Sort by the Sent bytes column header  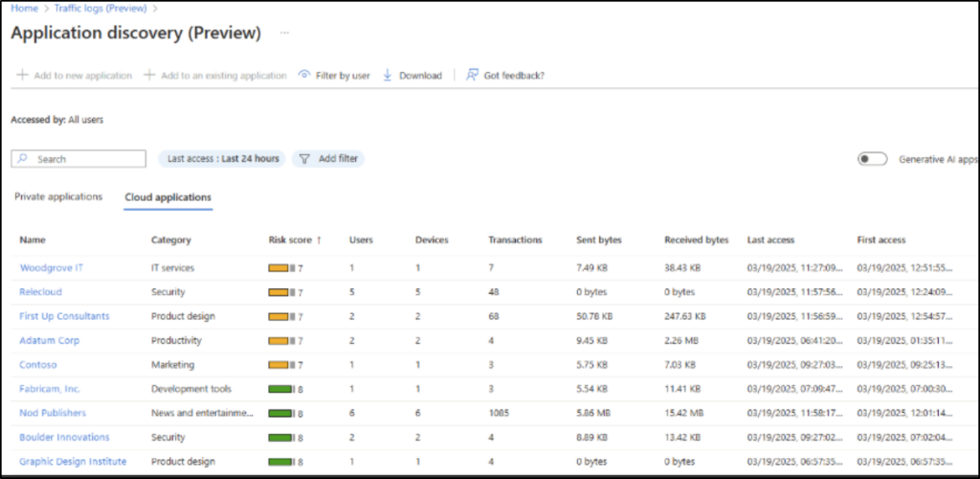point(599,240)
